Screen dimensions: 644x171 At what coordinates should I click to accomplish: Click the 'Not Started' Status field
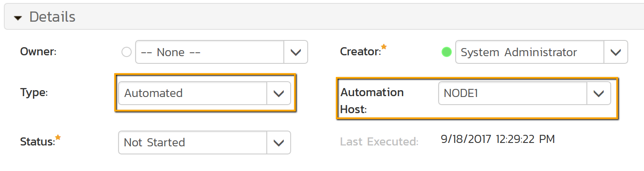point(193,142)
